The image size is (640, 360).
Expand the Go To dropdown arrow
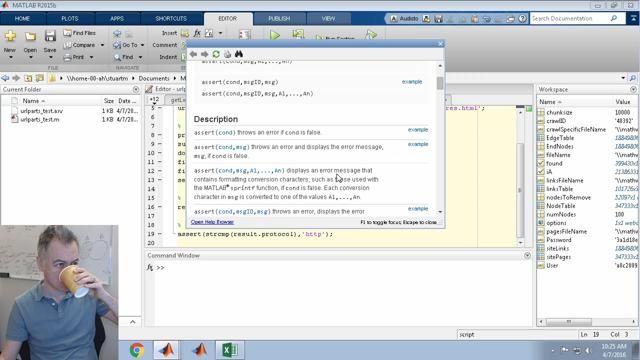pos(142,45)
